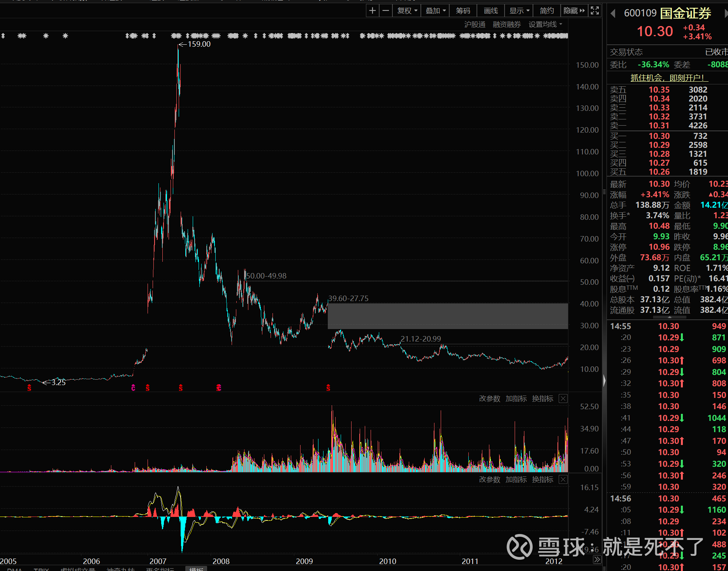Click tick row at 14:56 with 465
Screen dimensions: 728x571
[668, 499]
